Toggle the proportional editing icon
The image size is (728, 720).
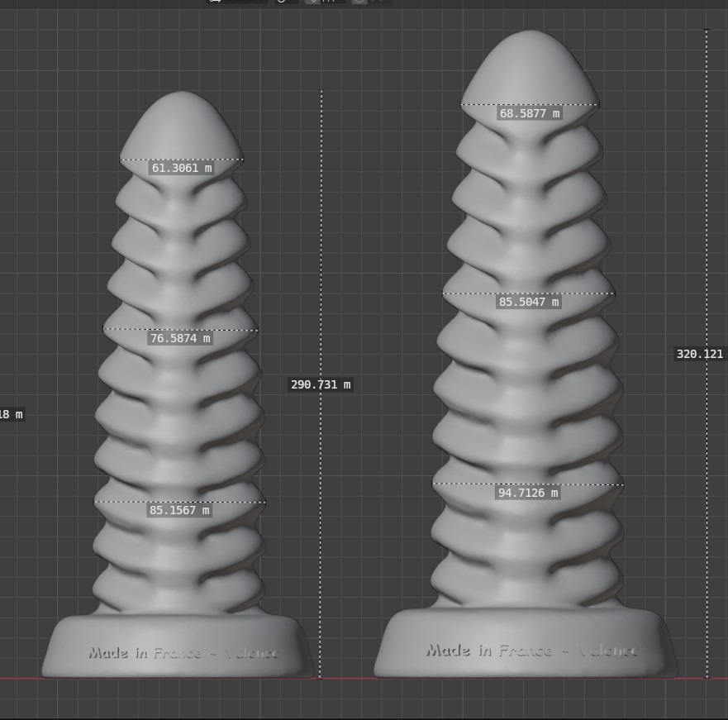coord(360,2)
